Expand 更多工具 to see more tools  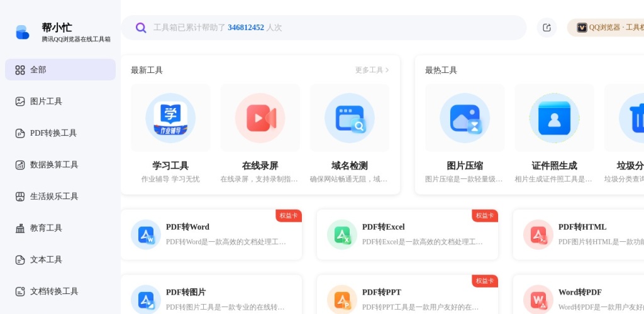(372, 70)
